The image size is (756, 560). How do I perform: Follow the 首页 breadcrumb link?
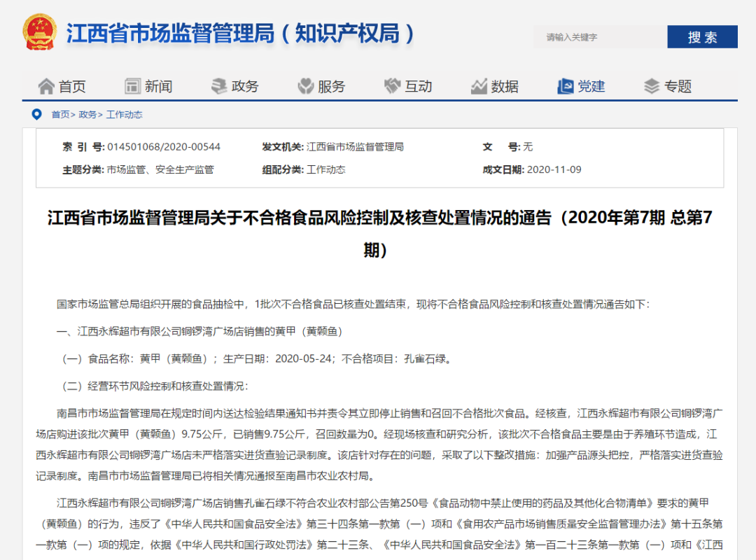pos(60,115)
